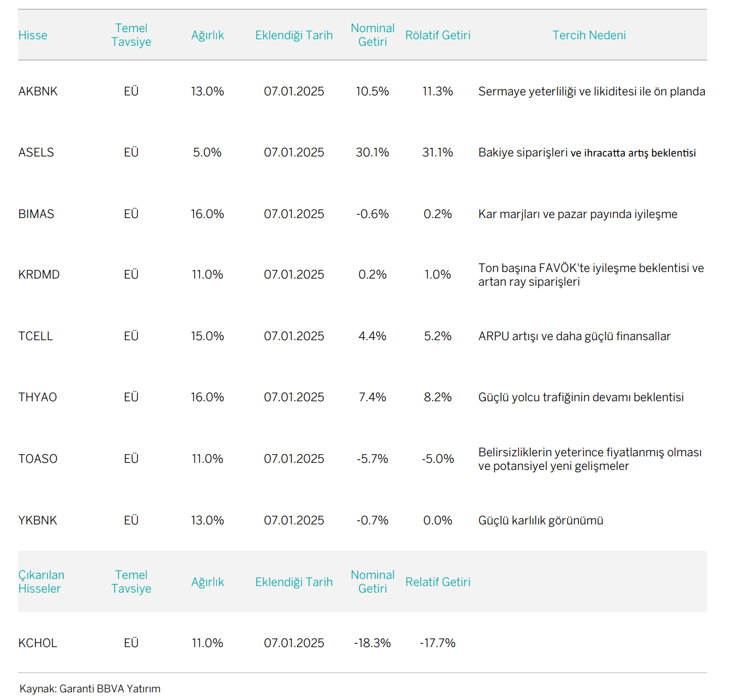736x700 pixels.
Task: Click the YKBNK ticker cell
Action: [x=38, y=521]
